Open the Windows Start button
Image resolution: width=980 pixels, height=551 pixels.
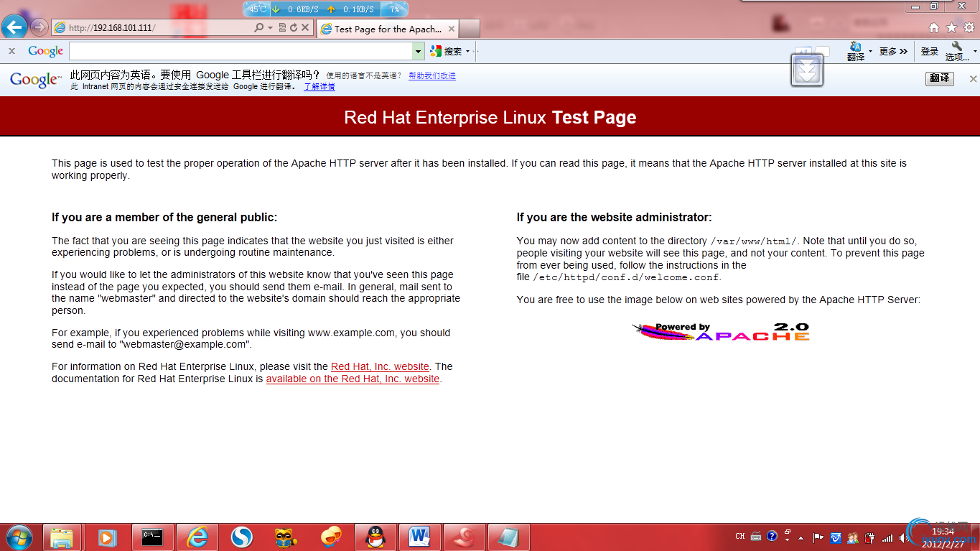click(x=19, y=537)
